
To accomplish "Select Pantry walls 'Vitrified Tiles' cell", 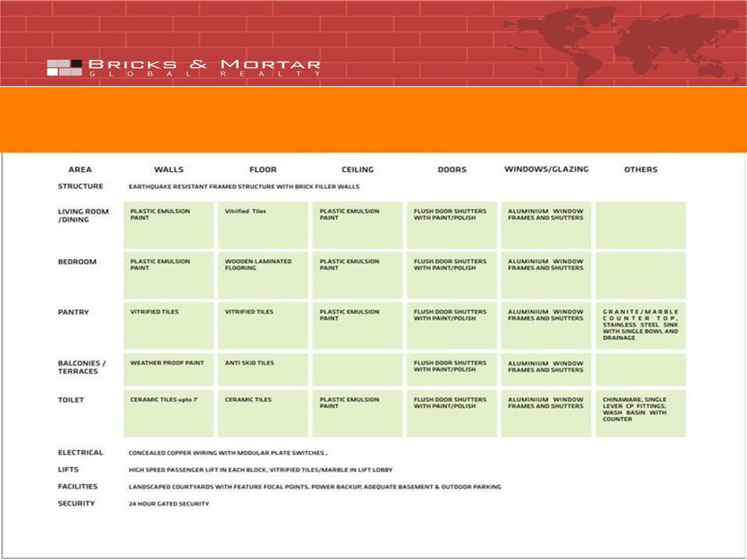I will 169,326.
